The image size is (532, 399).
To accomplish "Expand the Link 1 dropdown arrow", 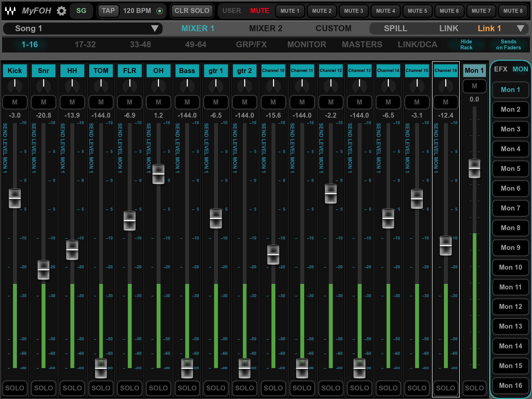I will (520, 28).
